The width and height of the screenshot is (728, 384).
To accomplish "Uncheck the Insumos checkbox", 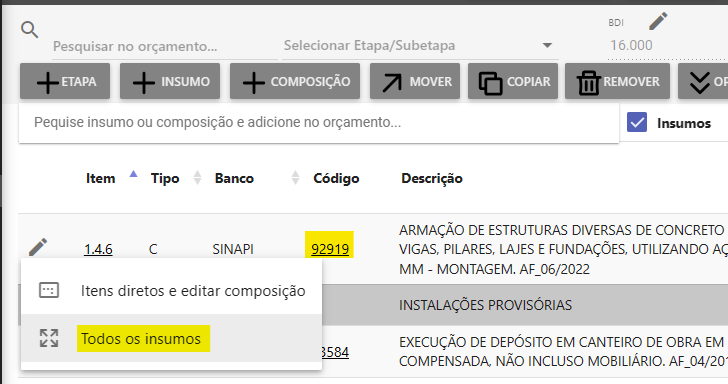I will [x=637, y=123].
